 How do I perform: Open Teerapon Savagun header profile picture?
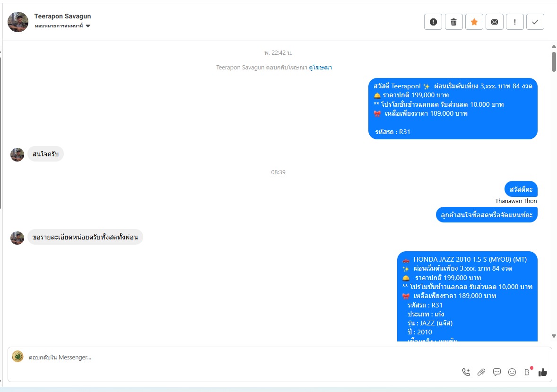pos(18,22)
